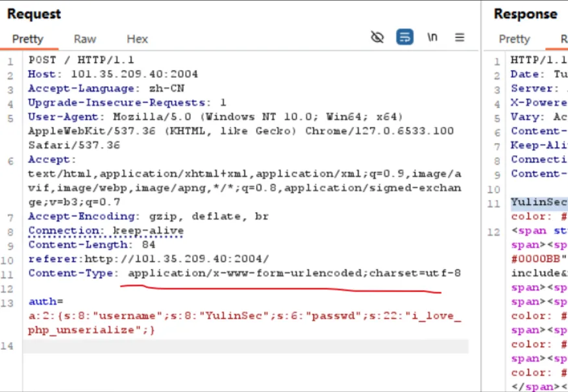Toggle the \n non-printable characters button

pyautogui.click(x=432, y=38)
